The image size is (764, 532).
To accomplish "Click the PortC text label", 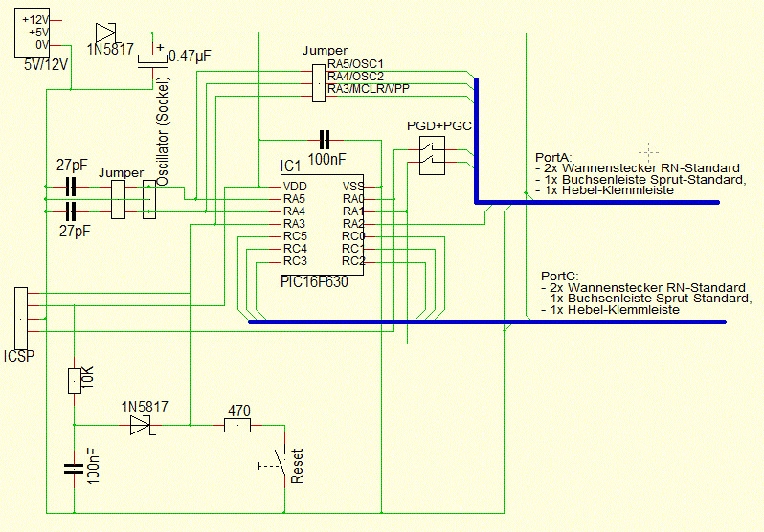I will tap(553, 275).
